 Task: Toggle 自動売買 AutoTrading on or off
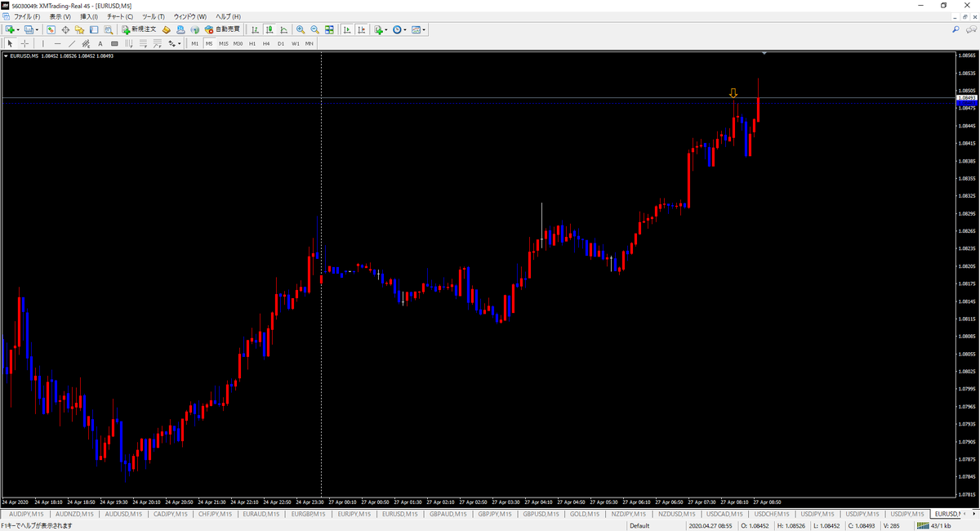click(222, 29)
